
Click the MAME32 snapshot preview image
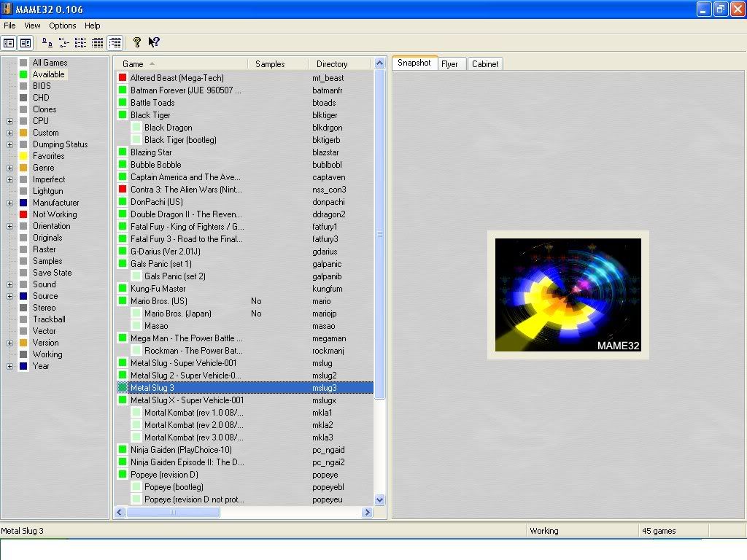(568, 295)
